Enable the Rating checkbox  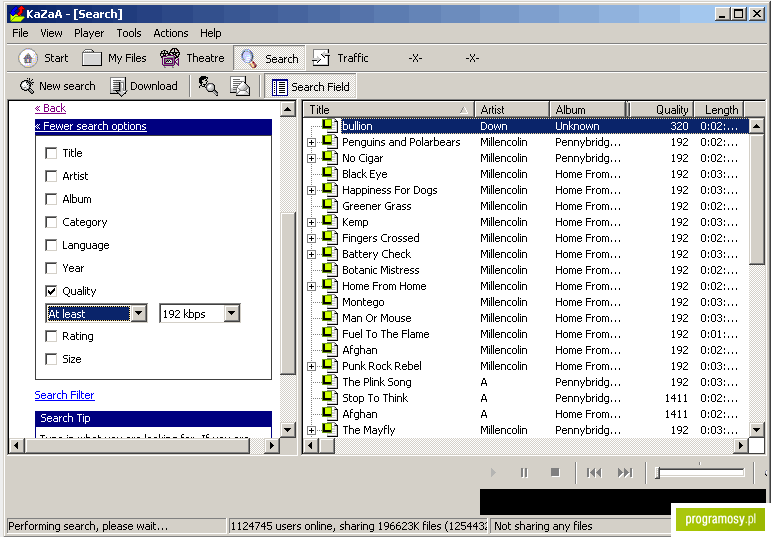[51, 336]
